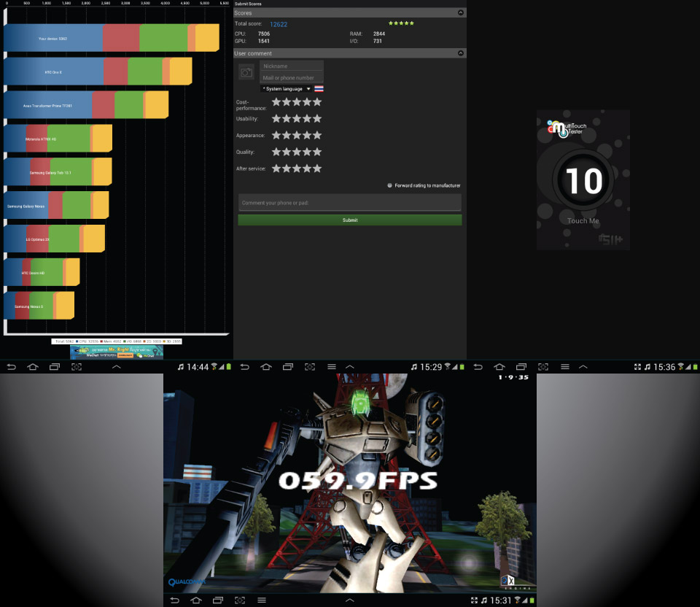
Task: Tap the back arrow in the 15:31 navigation bar
Action: coord(175,600)
